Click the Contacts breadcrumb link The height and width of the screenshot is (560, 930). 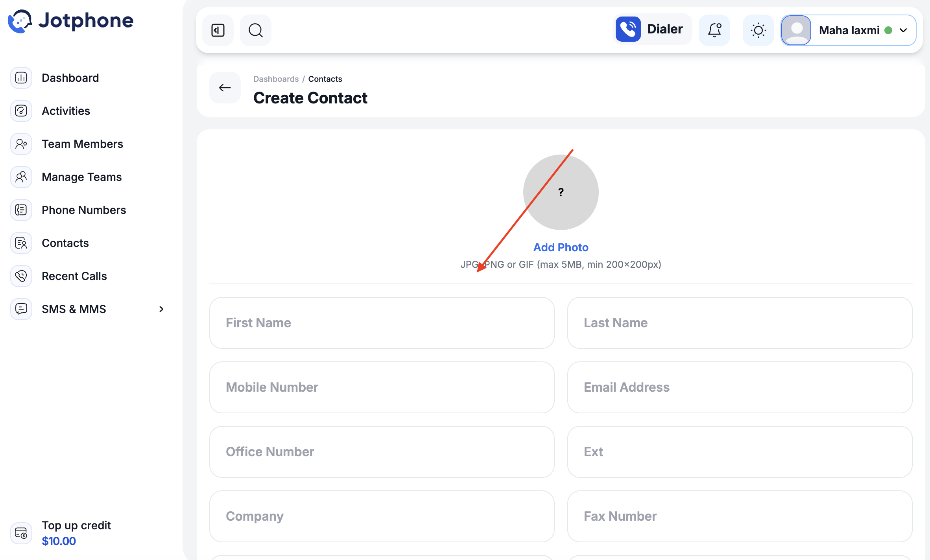point(325,79)
